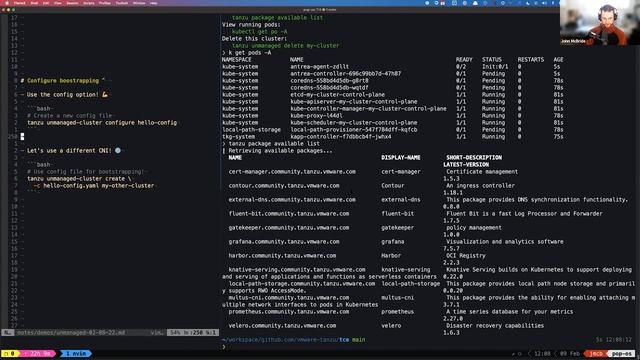Screen dimensions: 640x360
Task: Click 'grafana.community.tanzu.vmware.com' package
Action: click(284, 242)
